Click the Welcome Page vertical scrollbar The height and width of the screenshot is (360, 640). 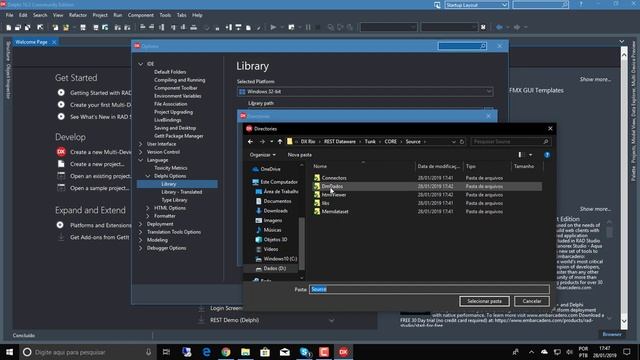(624, 187)
